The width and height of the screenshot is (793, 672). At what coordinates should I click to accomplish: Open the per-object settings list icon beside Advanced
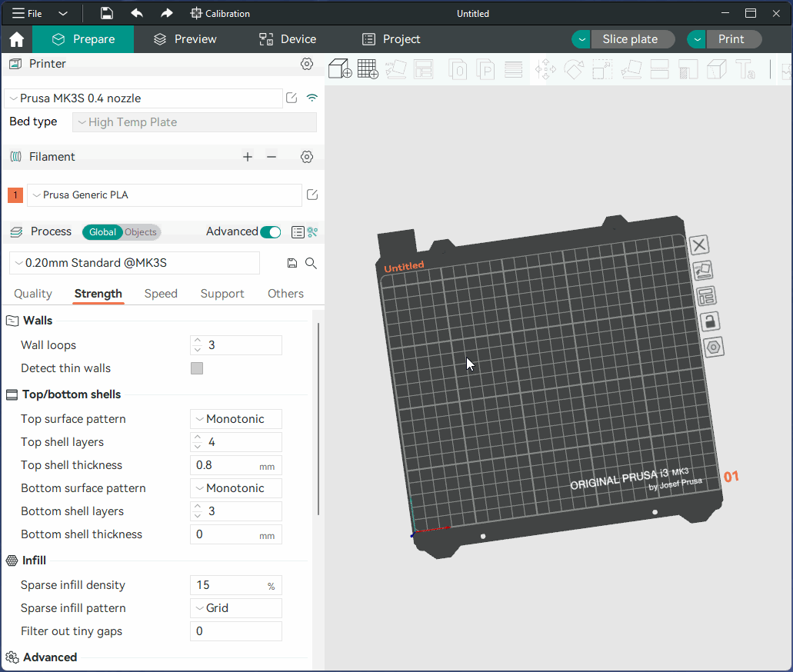pyautogui.click(x=298, y=232)
